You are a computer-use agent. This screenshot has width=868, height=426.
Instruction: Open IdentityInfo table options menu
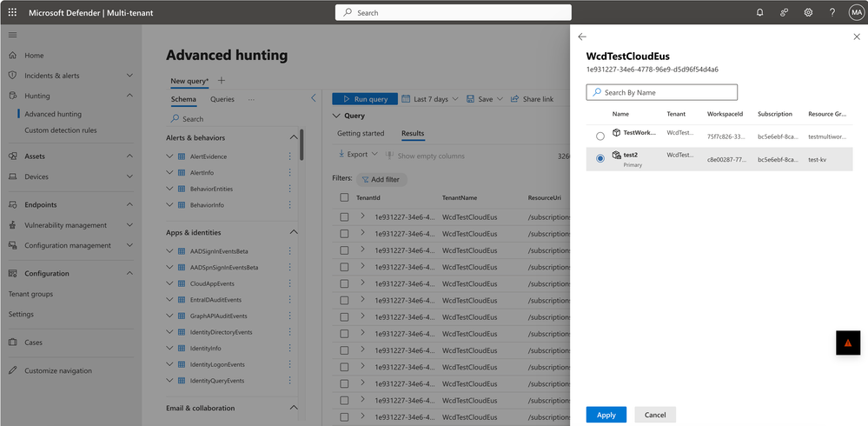click(289, 349)
